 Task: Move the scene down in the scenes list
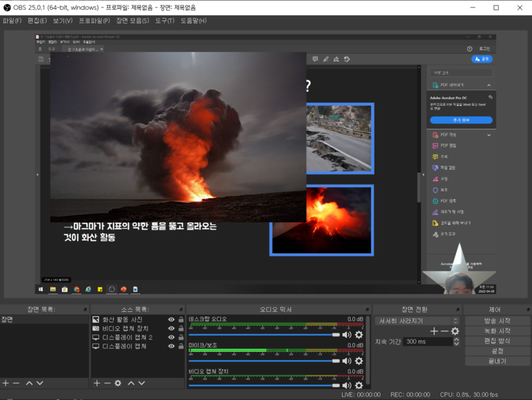coord(40,383)
